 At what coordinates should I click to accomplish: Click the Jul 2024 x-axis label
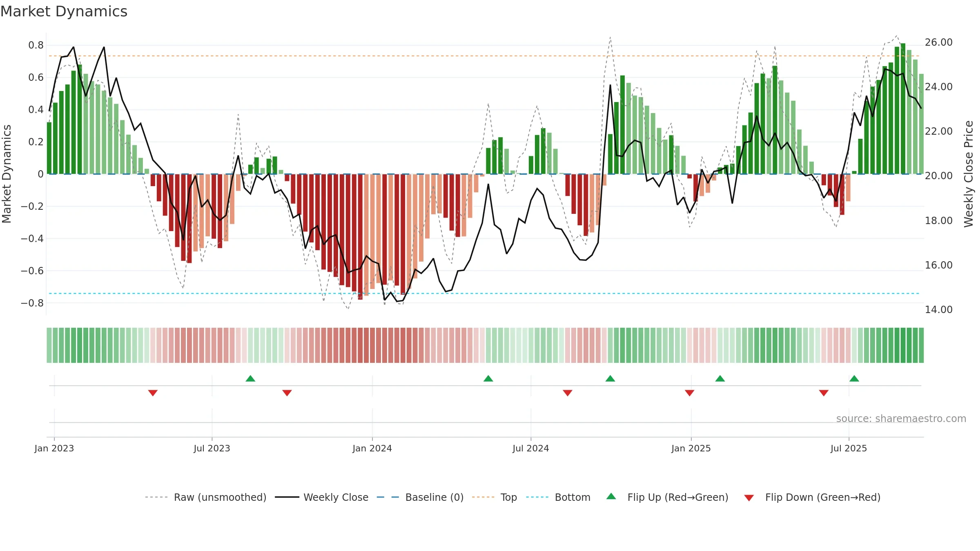pyautogui.click(x=531, y=448)
